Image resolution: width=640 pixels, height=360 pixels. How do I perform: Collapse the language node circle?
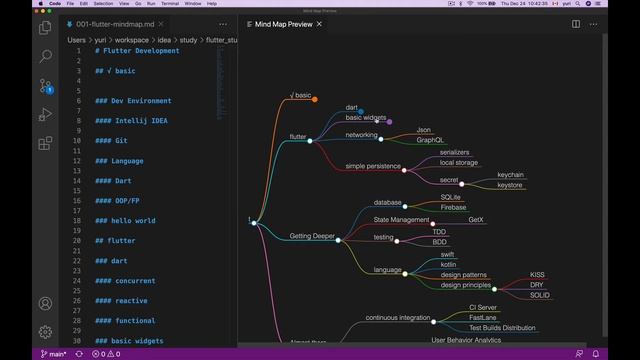click(x=405, y=274)
